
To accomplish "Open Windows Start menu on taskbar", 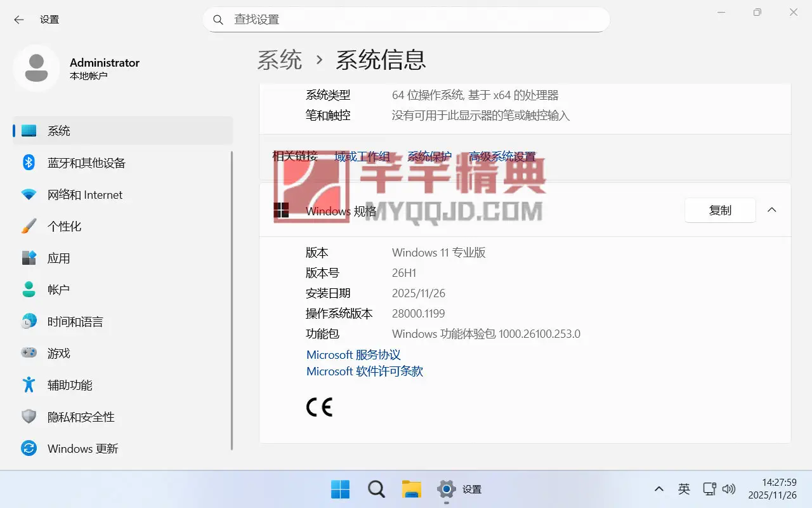I will 340,489.
